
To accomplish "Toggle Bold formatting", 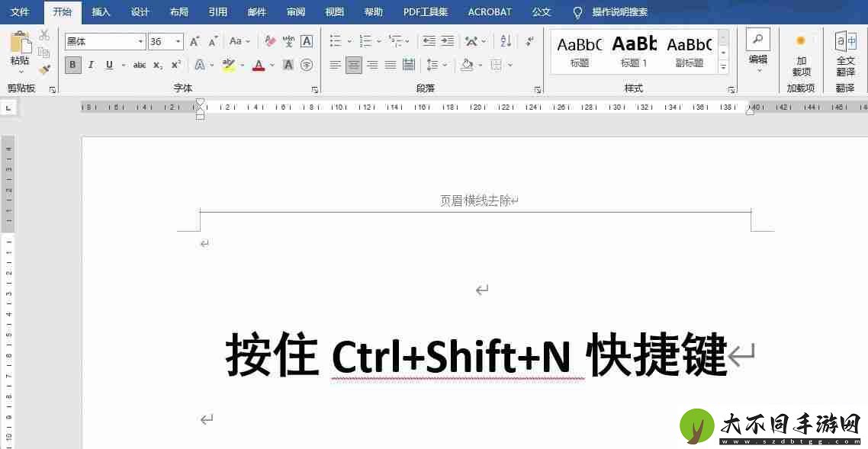I will (72, 66).
